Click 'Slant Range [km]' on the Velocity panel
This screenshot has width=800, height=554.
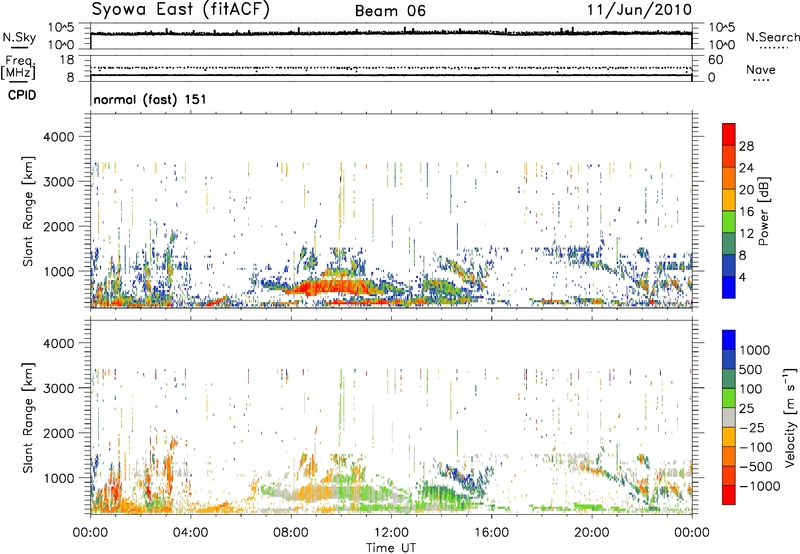(x=28, y=418)
